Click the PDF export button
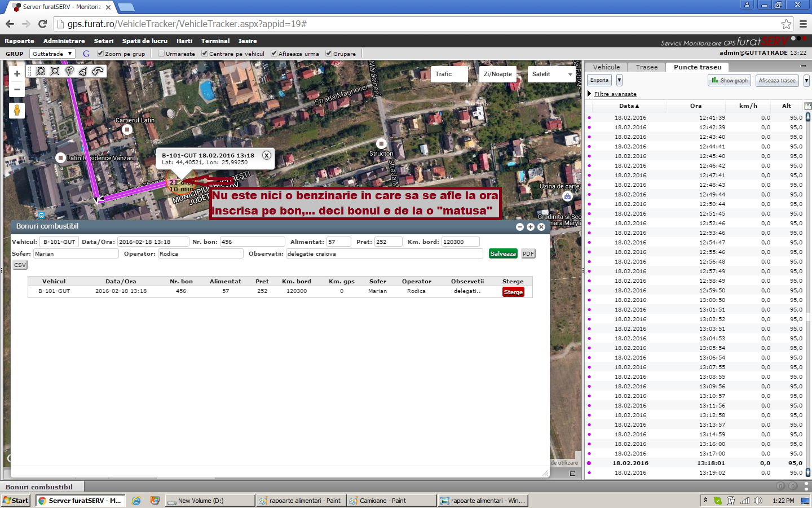This screenshot has height=508, width=812. tap(528, 253)
